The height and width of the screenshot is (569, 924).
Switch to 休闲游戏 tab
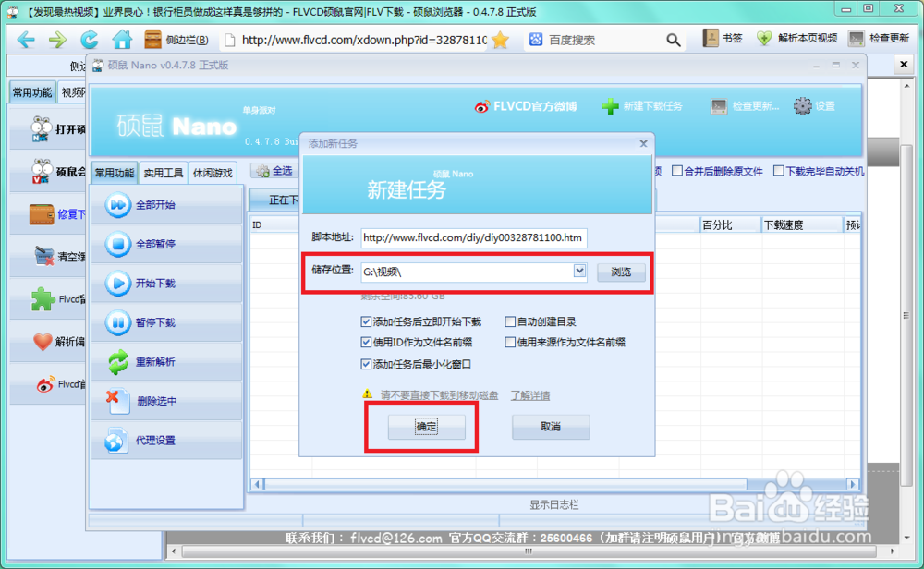tap(213, 173)
